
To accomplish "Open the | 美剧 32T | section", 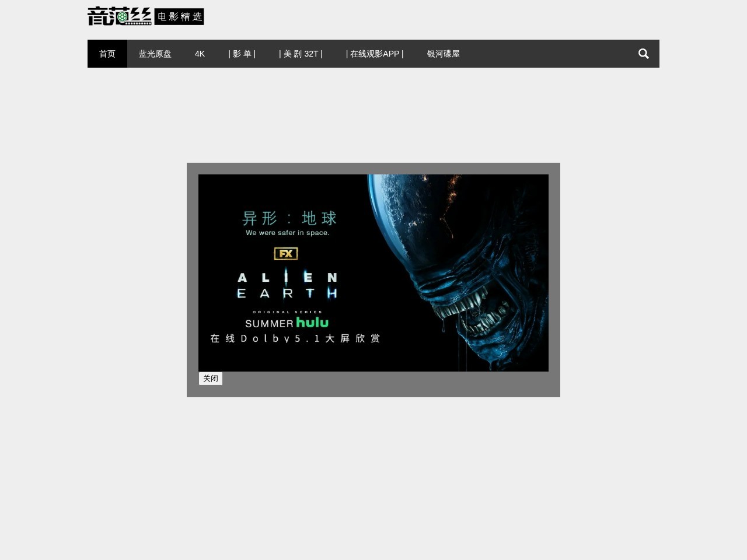I will [x=301, y=54].
